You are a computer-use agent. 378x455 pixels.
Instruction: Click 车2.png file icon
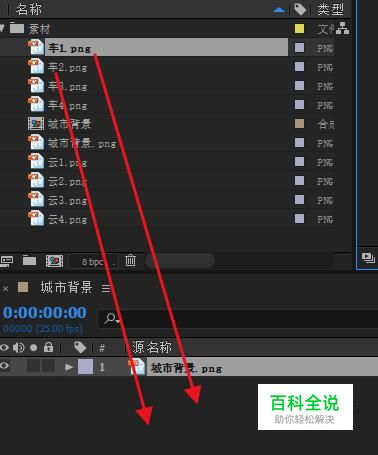(x=36, y=66)
